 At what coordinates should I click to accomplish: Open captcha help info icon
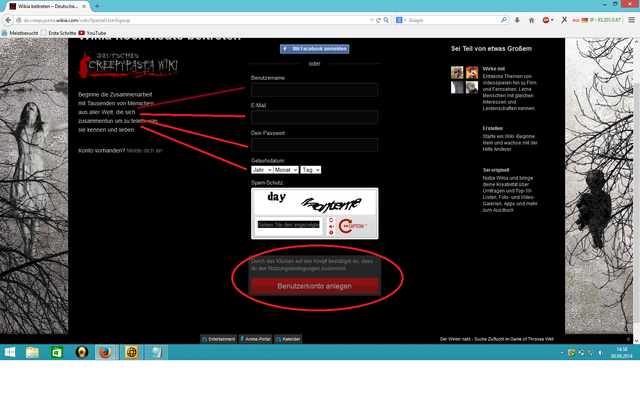point(331,232)
